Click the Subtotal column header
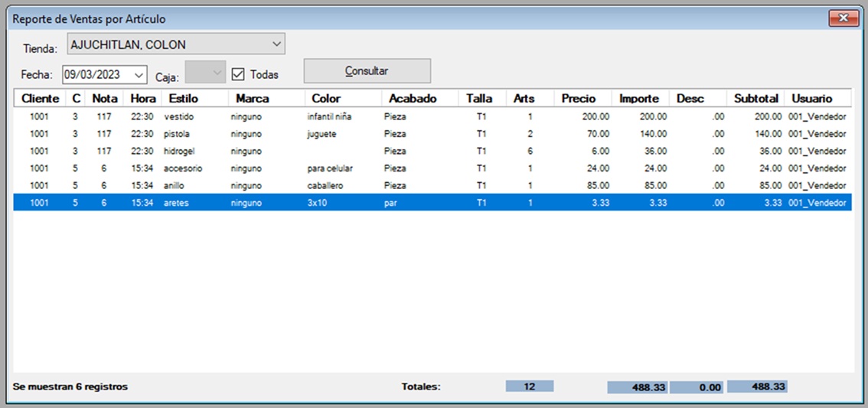Image resolution: width=868 pixels, height=408 pixels. (x=755, y=98)
